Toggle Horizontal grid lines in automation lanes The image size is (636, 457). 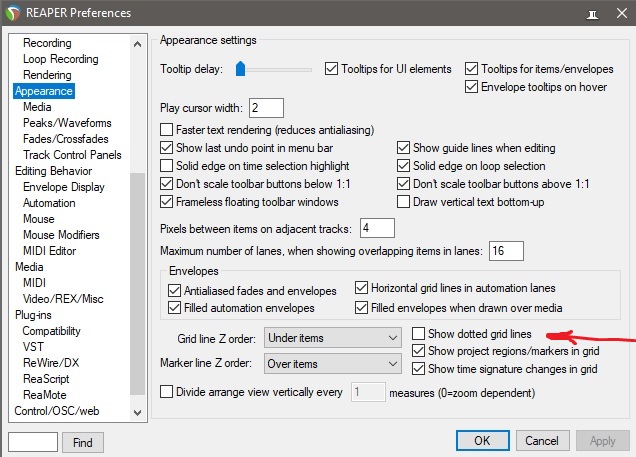[361, 288]
